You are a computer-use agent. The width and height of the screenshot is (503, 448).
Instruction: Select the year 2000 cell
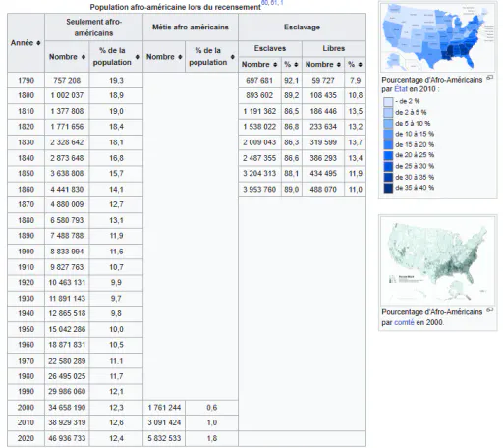pyautogui.click(x=26, y=408)
